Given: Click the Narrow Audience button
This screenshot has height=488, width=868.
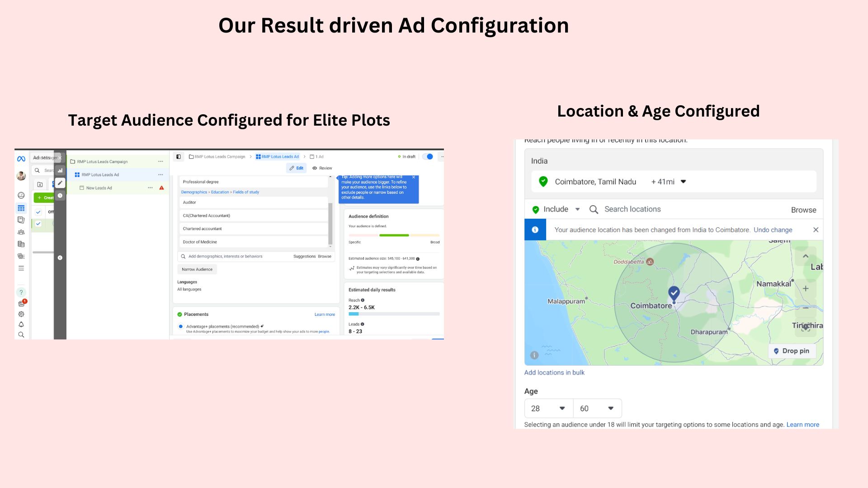Looking at the screenshot, I should (197, 269).
